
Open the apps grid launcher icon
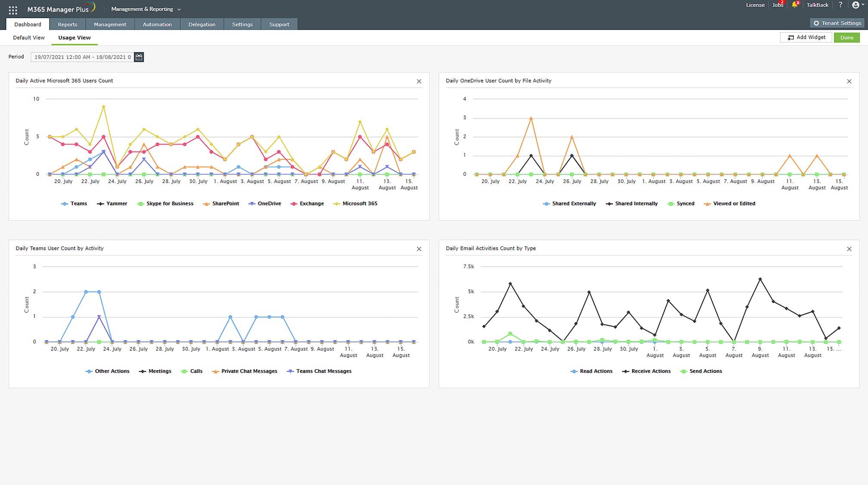coord(13,9)
